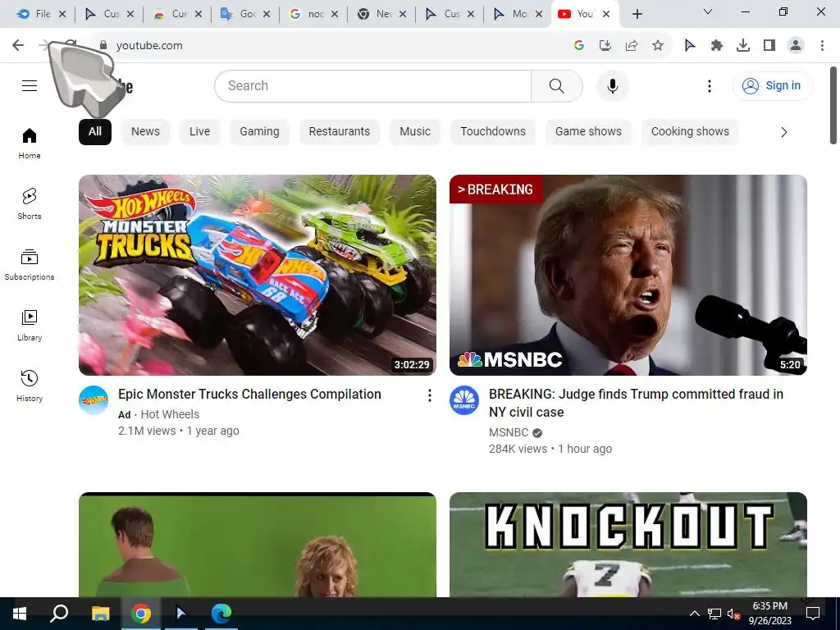The width and height of the screenshot is (840, 630).
Task: Open Shorts from the sidebar
Action: pyautogui.click(x=30, y=204)
